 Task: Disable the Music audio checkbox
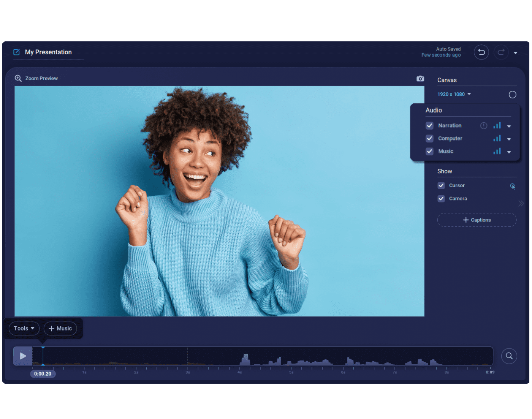coord(429,151)
